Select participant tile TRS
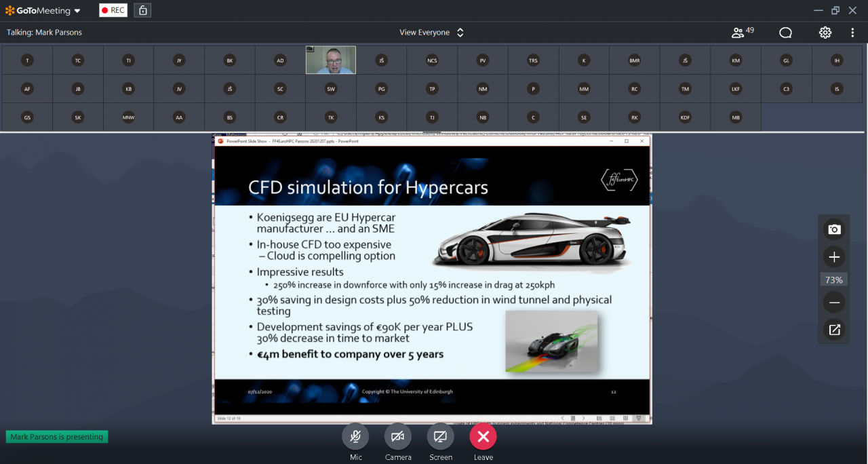Screen dimensions: 868x464 click(533, 60)
